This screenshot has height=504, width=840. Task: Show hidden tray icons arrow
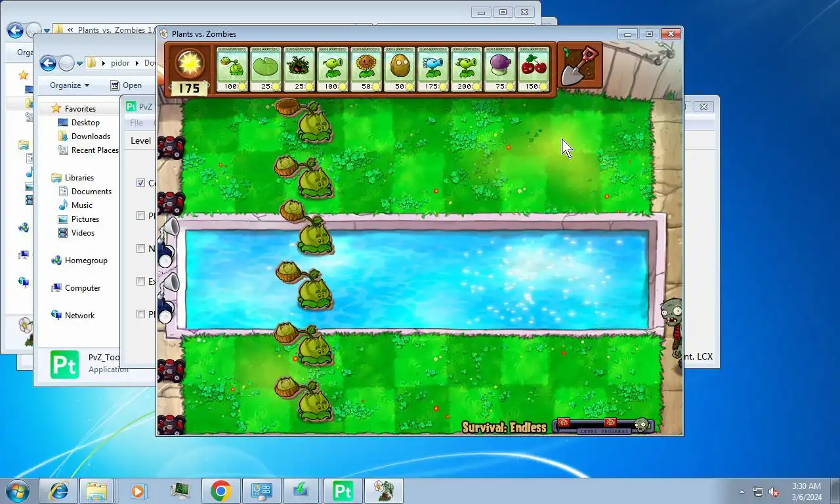tap(742, 492)
